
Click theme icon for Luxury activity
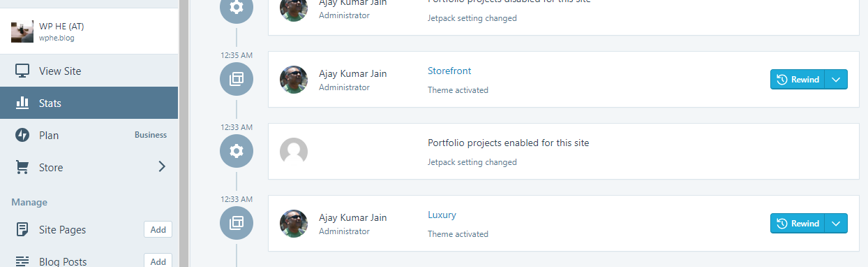click(237, 223)
